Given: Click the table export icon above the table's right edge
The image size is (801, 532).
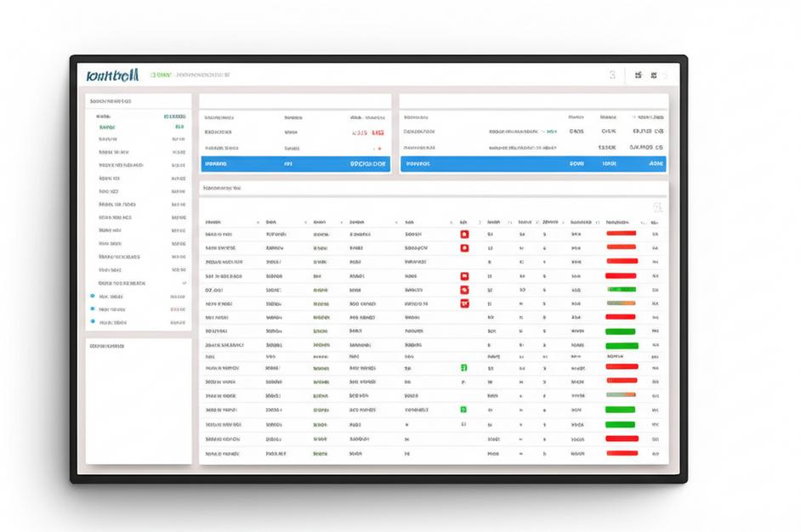Looking at the screenshot, I should [x=656, y=207].
